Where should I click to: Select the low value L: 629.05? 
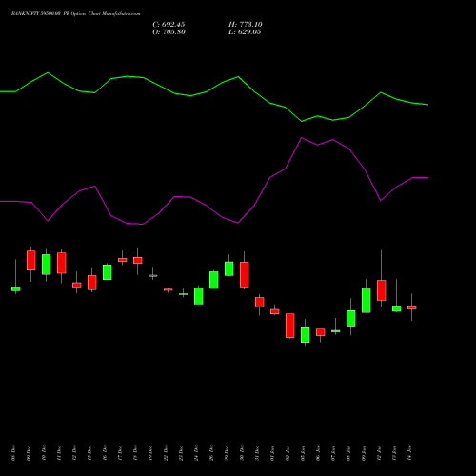pyautogui.click(x=245, y=32)
